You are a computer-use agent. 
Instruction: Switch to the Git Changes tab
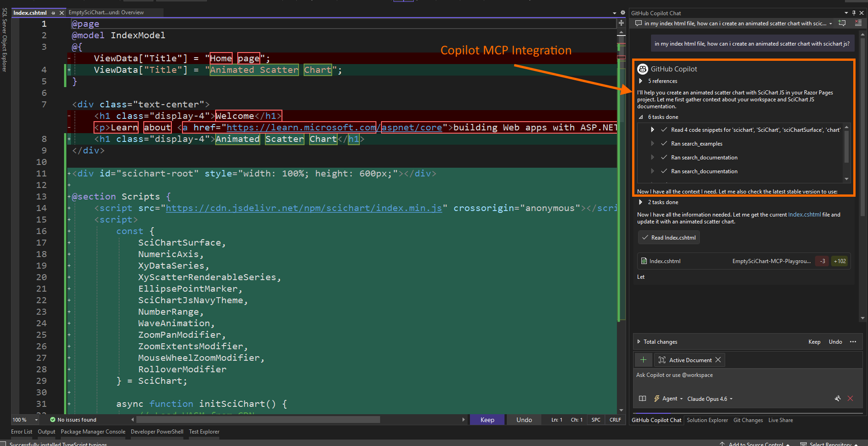pos(748,420)
